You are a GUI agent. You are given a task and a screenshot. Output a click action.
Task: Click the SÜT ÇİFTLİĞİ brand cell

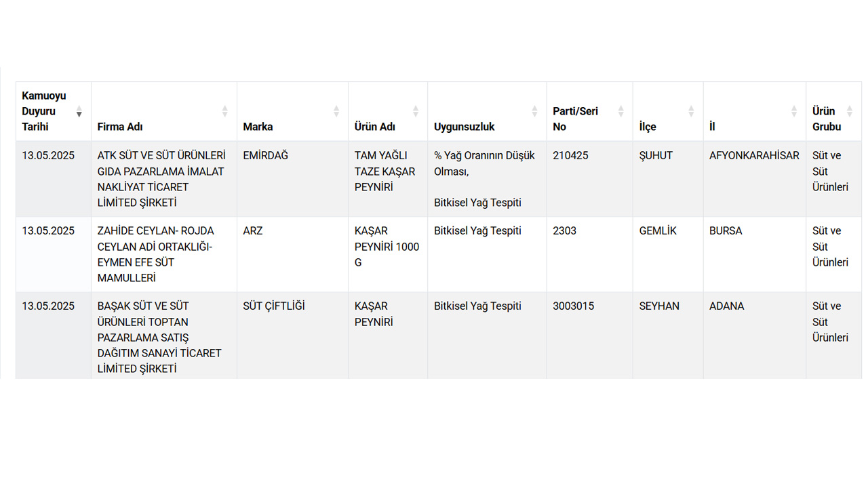[274, 306]
